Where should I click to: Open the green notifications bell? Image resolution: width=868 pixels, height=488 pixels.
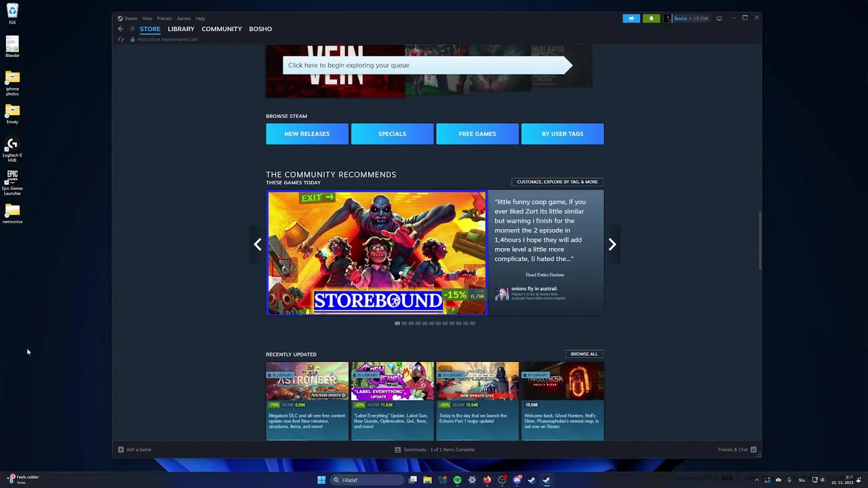coord(652,18)
